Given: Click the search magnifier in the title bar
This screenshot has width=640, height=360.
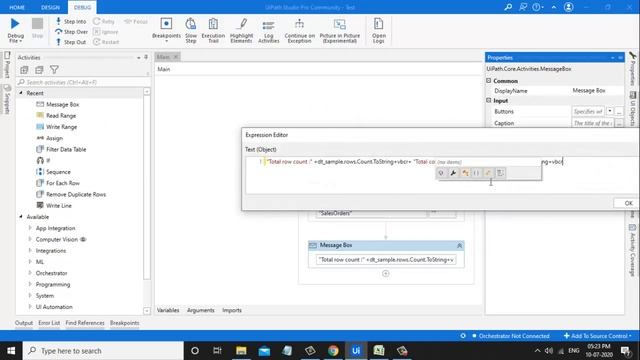Looking at the screenshot, I should pyautogui.click(x=508, y=7).
